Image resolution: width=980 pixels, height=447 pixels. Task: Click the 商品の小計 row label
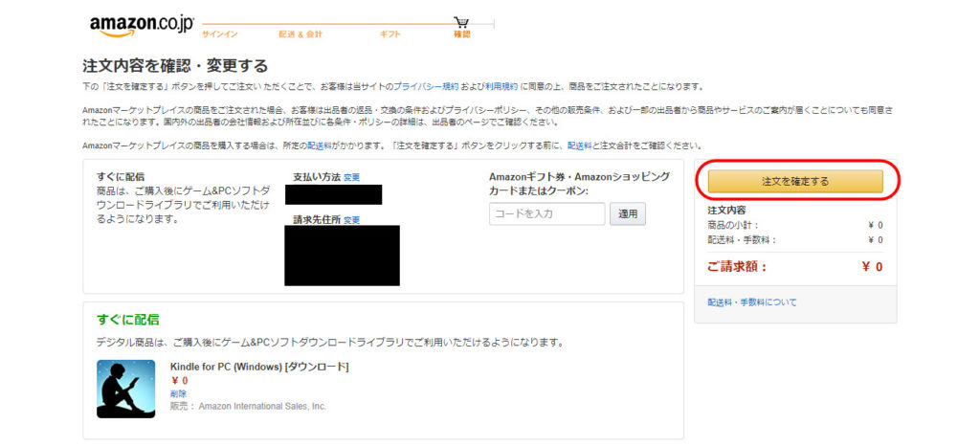[734, 225]
